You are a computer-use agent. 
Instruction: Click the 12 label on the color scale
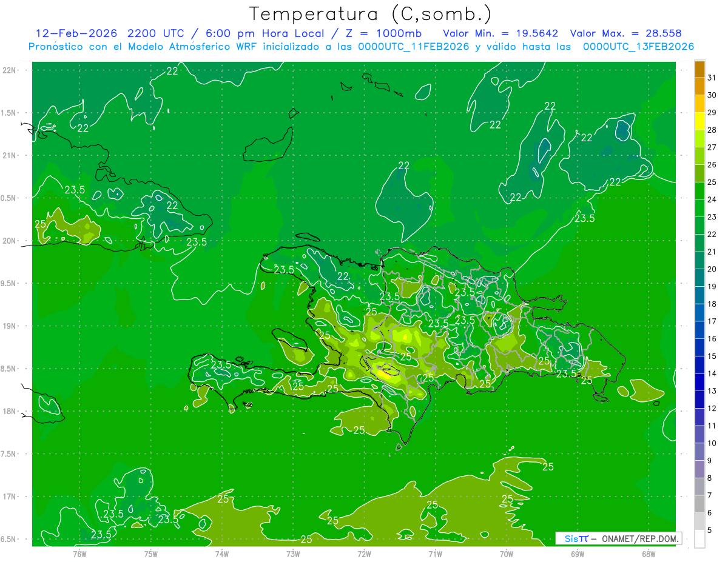[x=712, y=409]
